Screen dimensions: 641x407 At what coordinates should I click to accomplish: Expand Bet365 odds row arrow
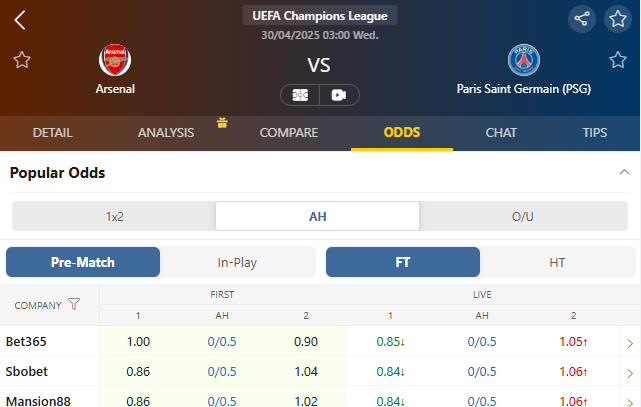click(x=629, y=343)
